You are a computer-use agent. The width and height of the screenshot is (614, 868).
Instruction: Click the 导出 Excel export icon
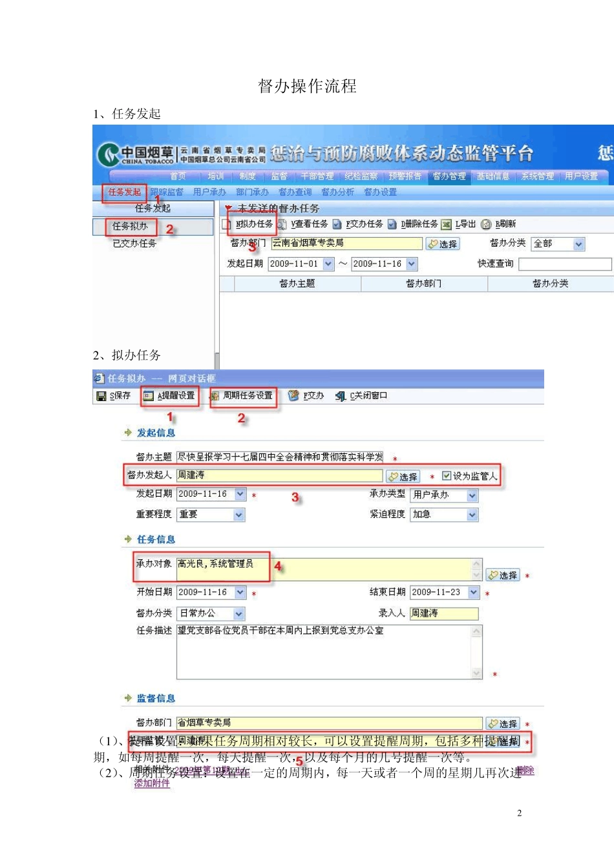(x=447, y=224)
